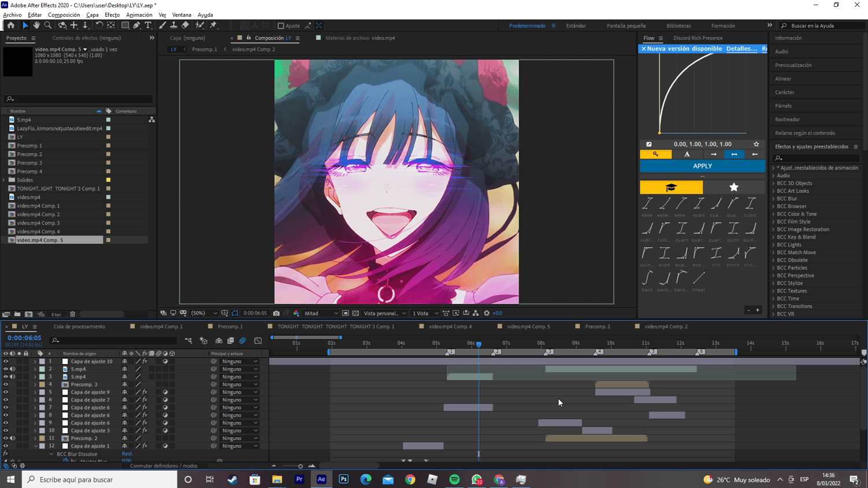The image size is (868, 488).
Task: Collapse layer 12 Capa de ajuste 1
Action: pos(35,446)
